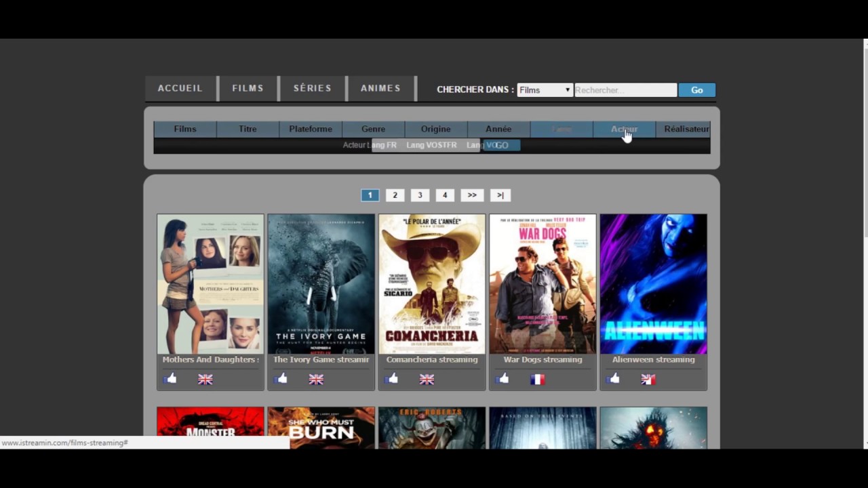The width and height of the screenshot is (868, 488).
Task: Open the Réalisateur filter
Action: click(684, 129)
